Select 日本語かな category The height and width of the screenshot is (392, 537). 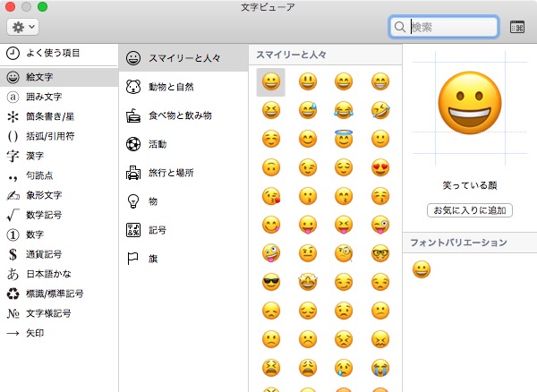tap(59, 274)
